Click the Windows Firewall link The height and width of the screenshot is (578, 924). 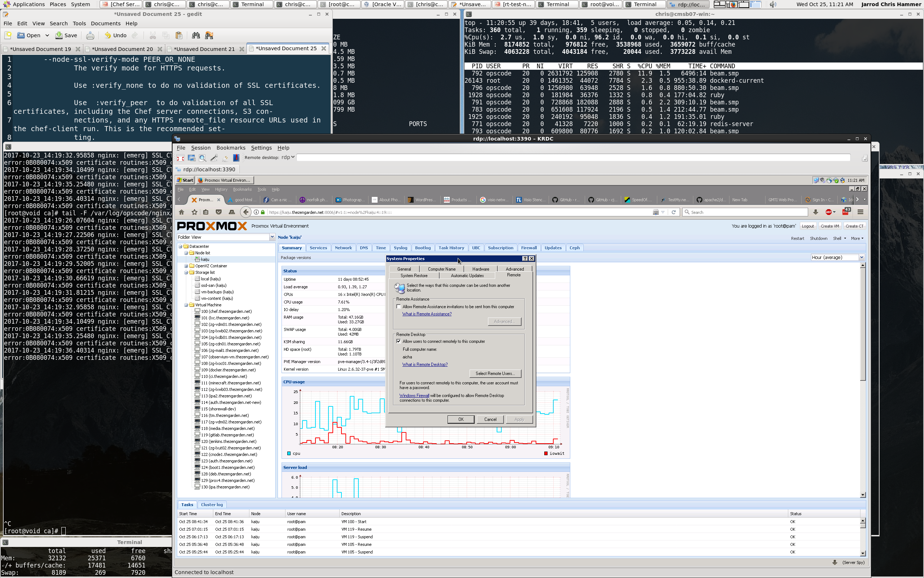click(414, 396)
